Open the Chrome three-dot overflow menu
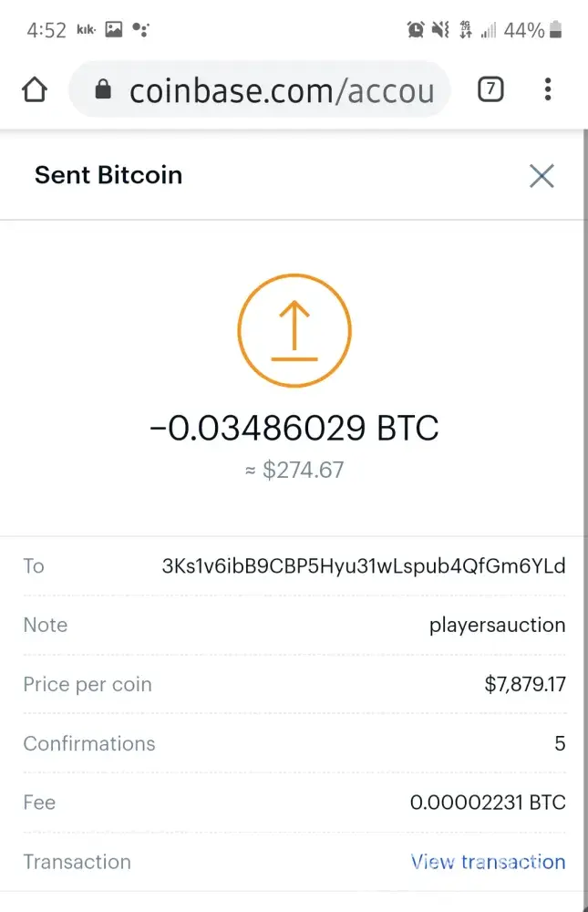 click(x=547, y=89)
